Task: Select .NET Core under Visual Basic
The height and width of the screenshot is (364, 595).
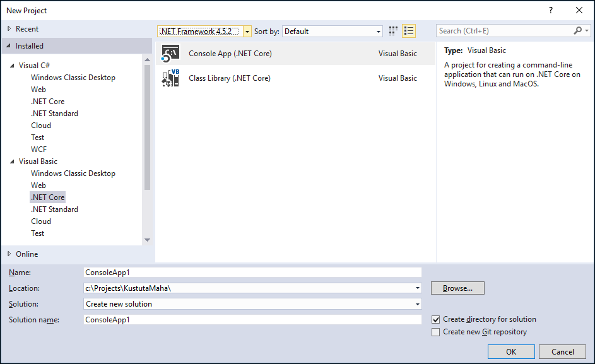Action: pos(48,197)
